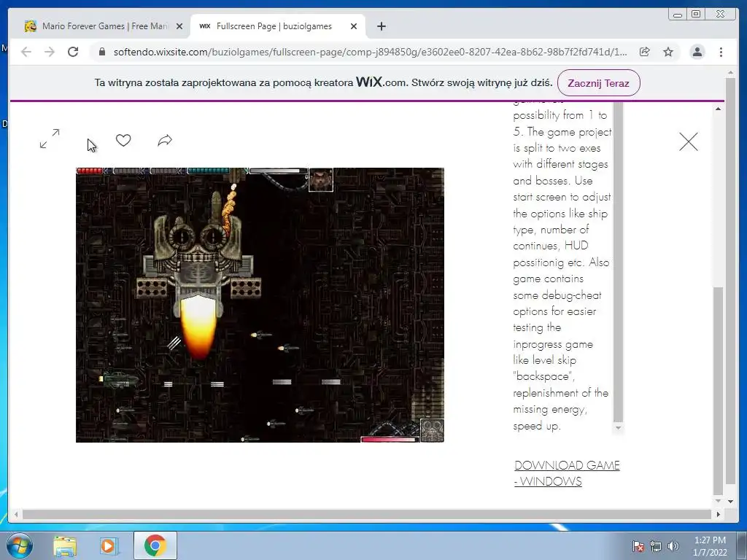The height and width of the screenshot is (560, 747).
Task: View site security lock info
Action: (102, 52)
